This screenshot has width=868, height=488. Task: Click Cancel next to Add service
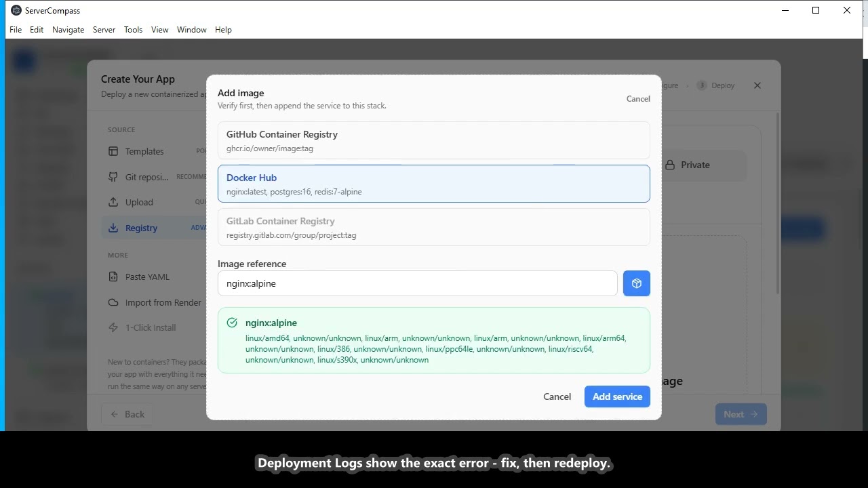[557, 396]
